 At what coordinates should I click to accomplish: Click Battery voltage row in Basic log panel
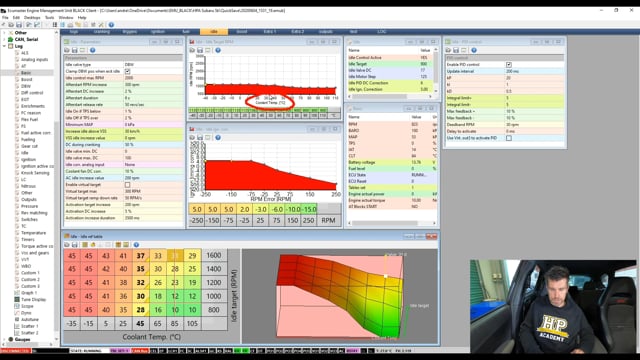coord(392,162)
